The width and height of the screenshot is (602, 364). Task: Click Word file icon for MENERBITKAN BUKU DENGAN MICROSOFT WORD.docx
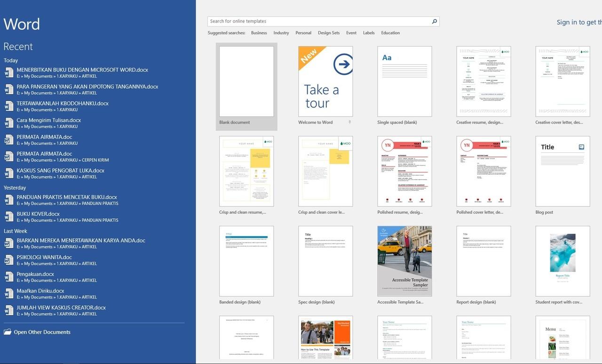coord(9,73)
